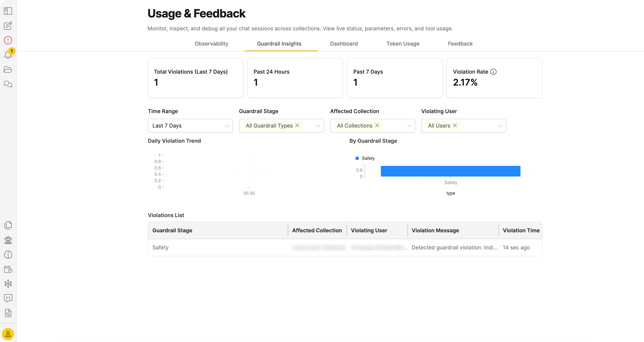Toggle the sidebar panel icon
Screen dimensions: 644x342
(x=8, y=11)
